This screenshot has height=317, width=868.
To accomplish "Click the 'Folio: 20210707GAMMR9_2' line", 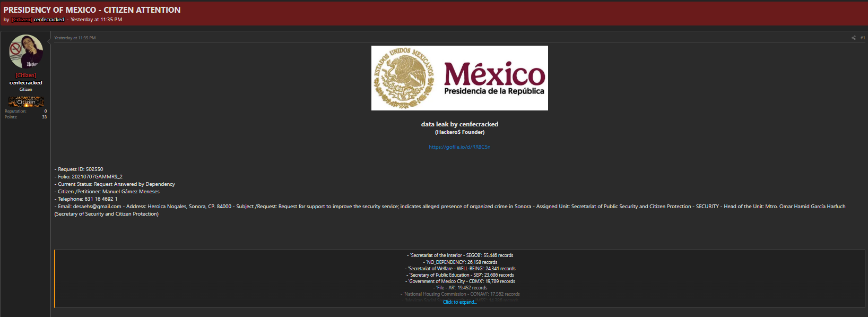I will point(88,177).
